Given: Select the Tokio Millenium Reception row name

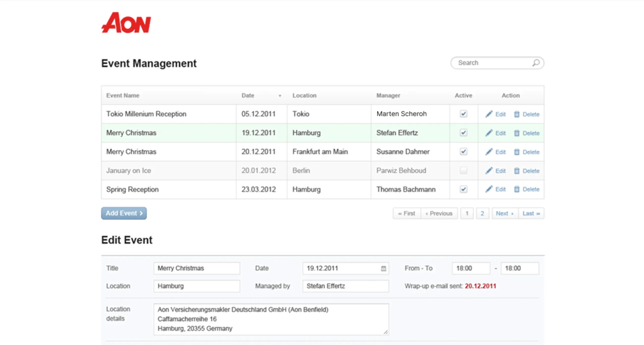Looking at the screenshot, I should [x=146, y=114].
